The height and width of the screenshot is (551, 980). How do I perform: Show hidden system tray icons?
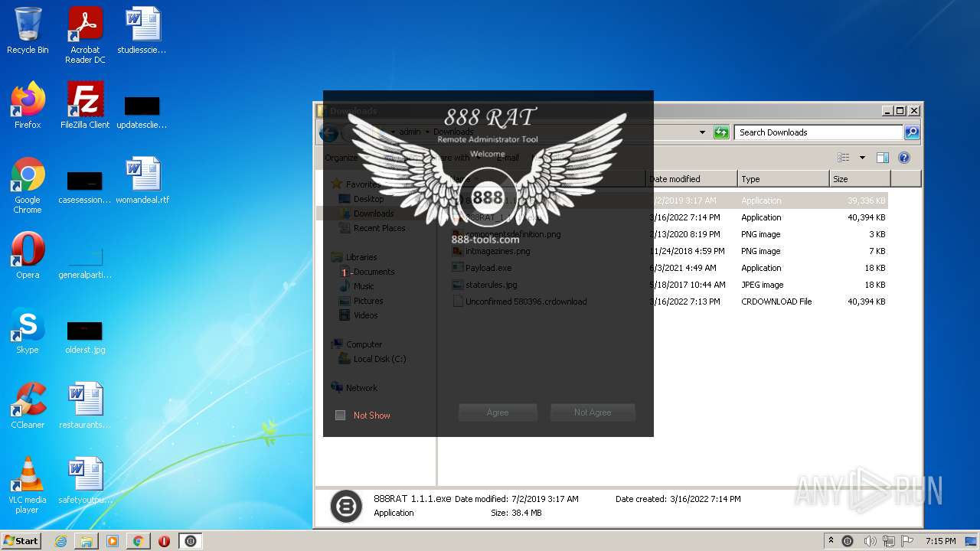(831, 541)
